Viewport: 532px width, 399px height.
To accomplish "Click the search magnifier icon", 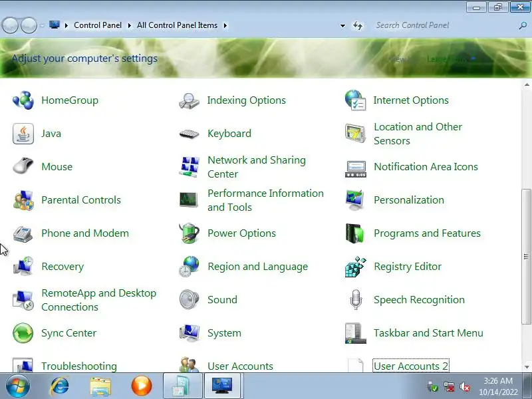I will [x=523, y=25].
